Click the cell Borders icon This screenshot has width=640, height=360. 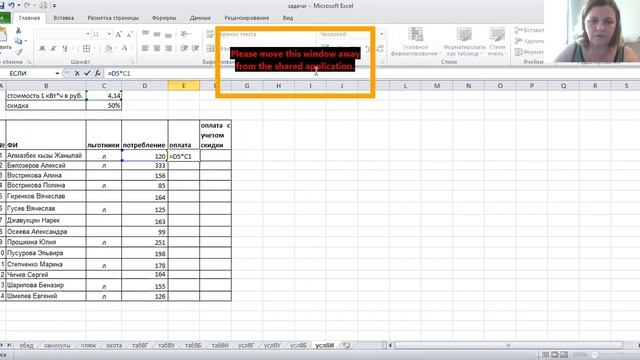click(86, 49)
